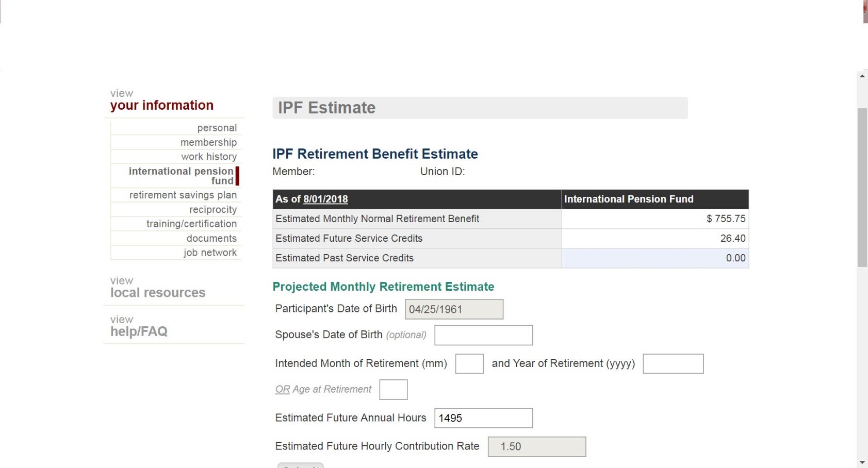The image size is (868, 468).
Task: Click the Intended Month of Retirement box
Action: click(469, 364)
